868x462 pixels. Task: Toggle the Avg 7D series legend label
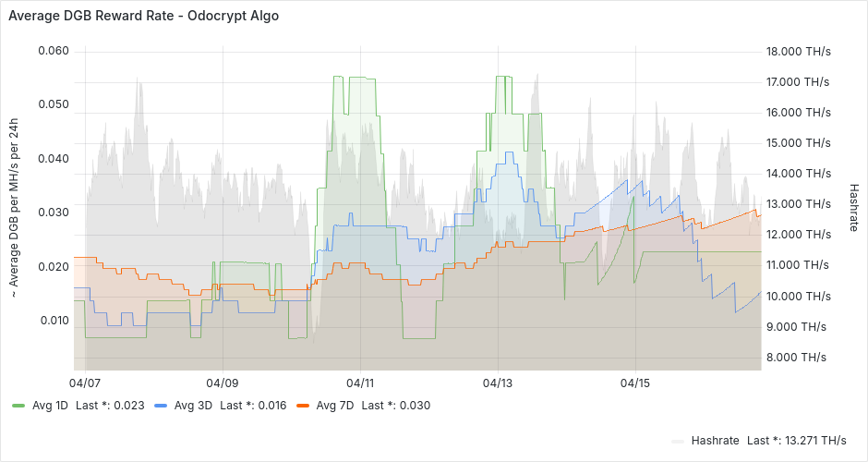click(x=334, y=406)
